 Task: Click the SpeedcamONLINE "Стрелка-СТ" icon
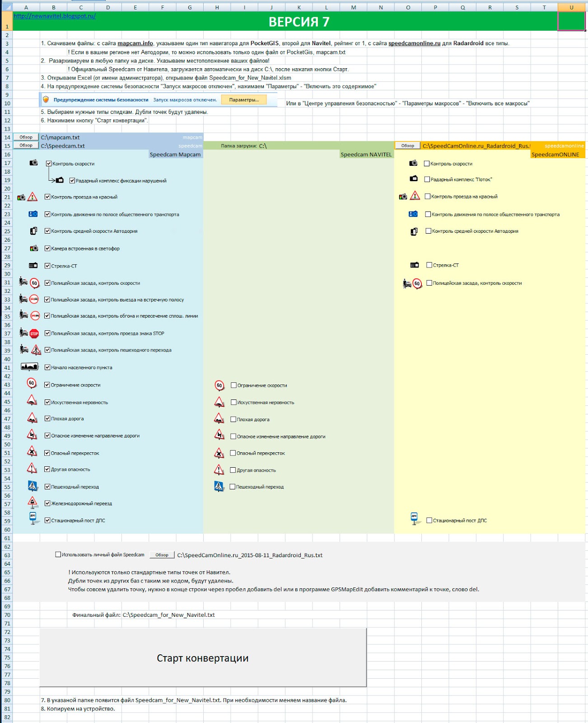tap(415, 265)
